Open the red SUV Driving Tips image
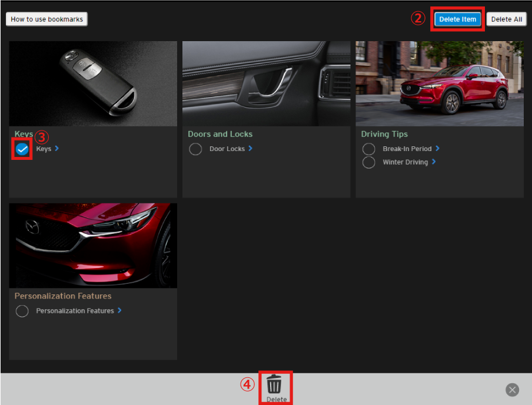 click(x=439, y=83)
